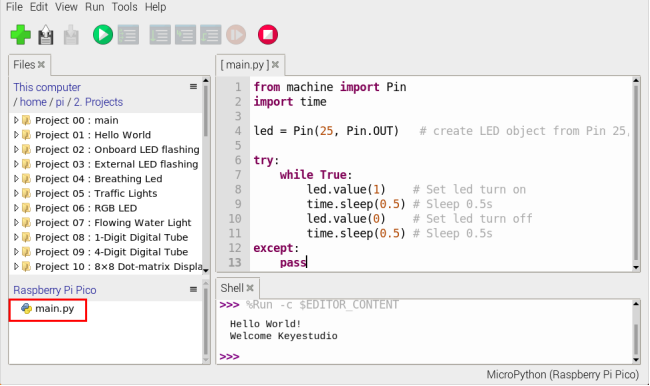The image size is (650, 386).
Task: Expand Project 01 : Hello World folder
Action: click(x=16, y=135)
